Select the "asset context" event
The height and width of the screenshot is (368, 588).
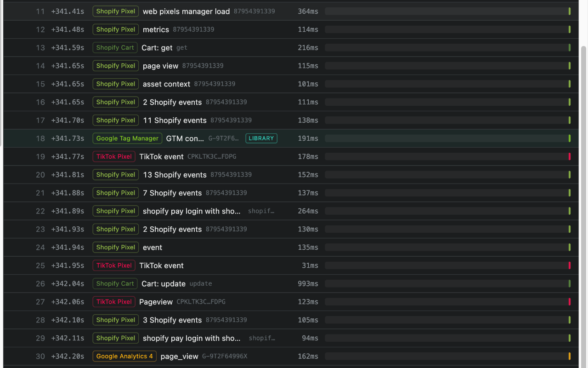pos(166,84)
